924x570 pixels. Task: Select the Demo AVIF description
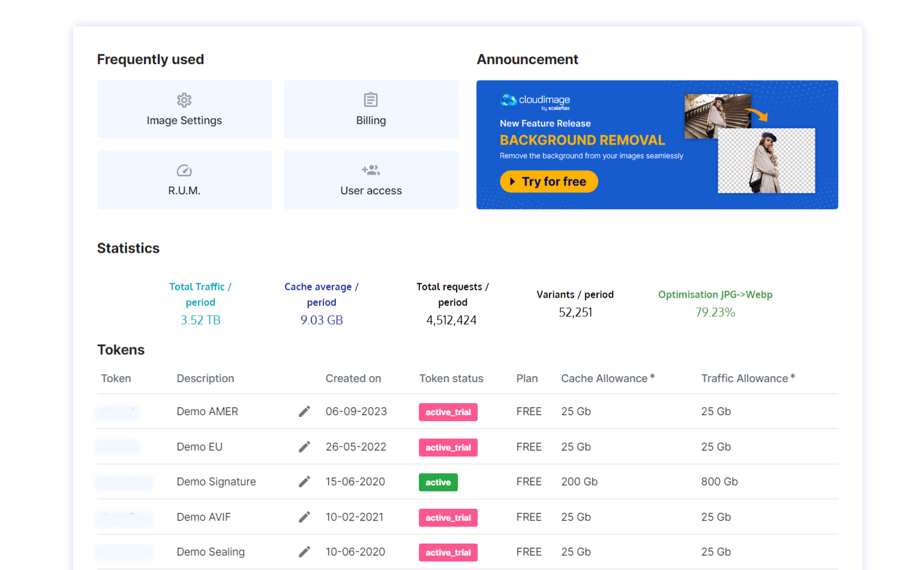click(x=203, y=517)
